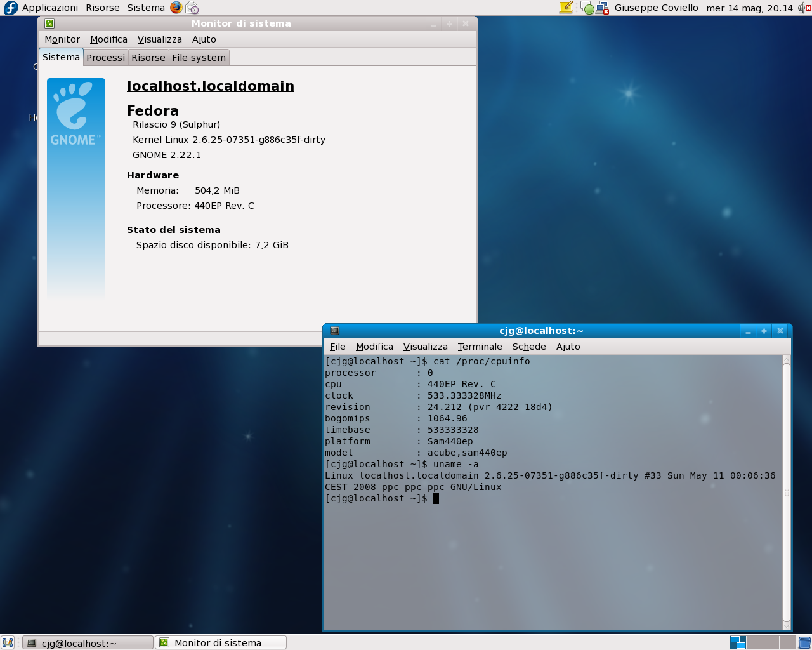812x650 pixels.
Task: Click the Kernel Linux 2.6.25 version line
Action: click(229, 140)
